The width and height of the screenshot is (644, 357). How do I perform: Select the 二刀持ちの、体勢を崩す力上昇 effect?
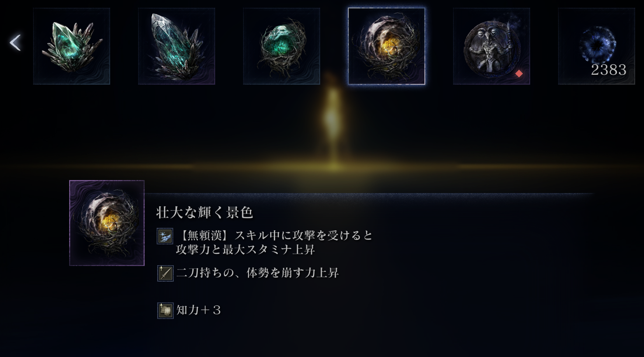point(258,273)
